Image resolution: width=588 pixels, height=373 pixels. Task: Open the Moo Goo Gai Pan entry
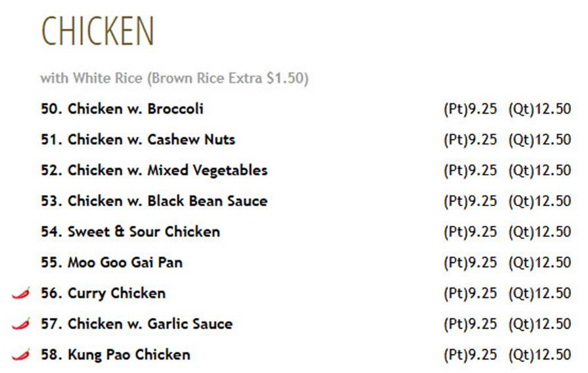pyautogui.click(x=112, y=263)
